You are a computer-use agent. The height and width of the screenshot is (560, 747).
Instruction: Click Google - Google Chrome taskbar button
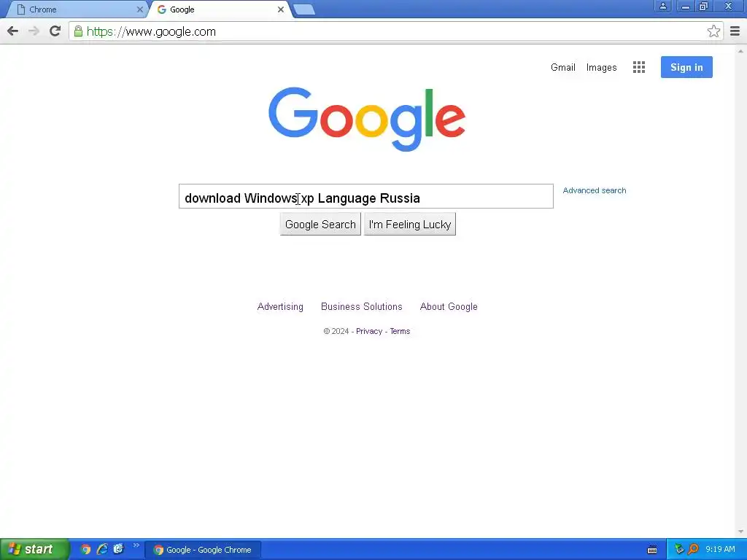[203, 550]
